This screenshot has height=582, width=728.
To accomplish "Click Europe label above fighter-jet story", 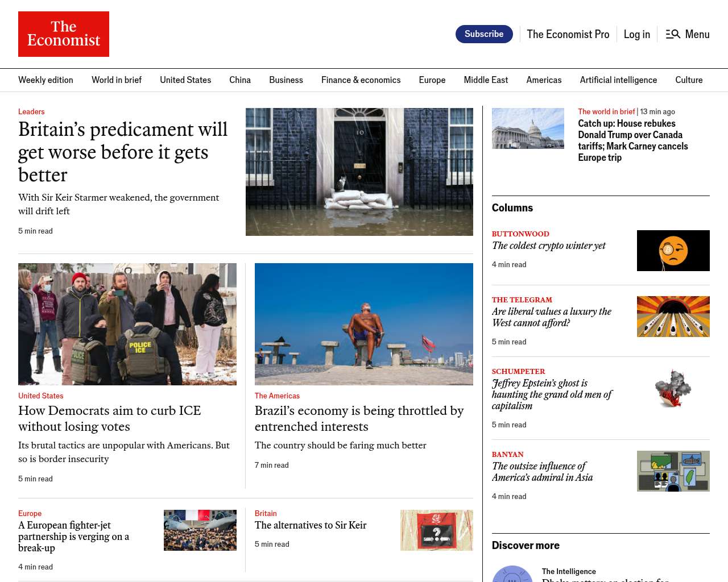I will (x=30, y=513).
